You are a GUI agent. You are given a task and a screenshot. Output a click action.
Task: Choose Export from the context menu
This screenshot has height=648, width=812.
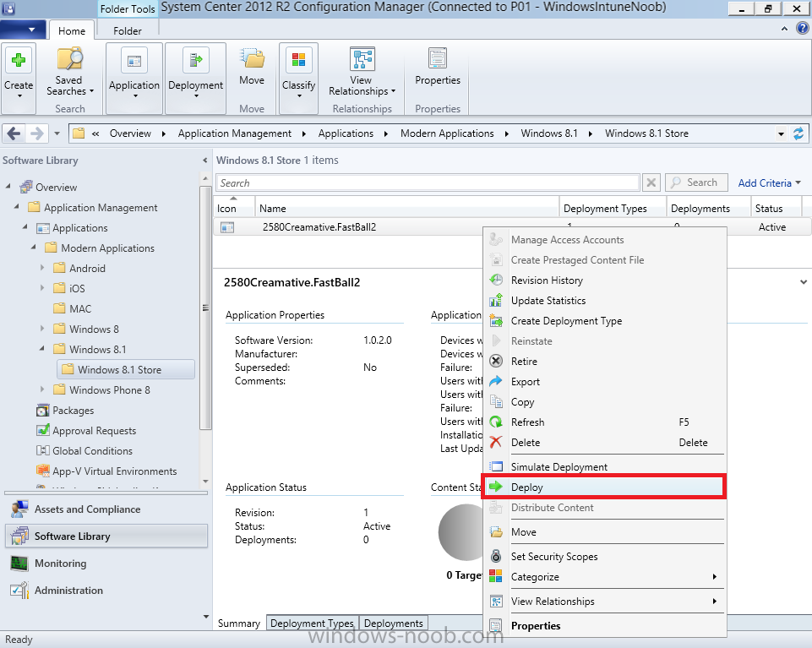click(x=604, y=382)
